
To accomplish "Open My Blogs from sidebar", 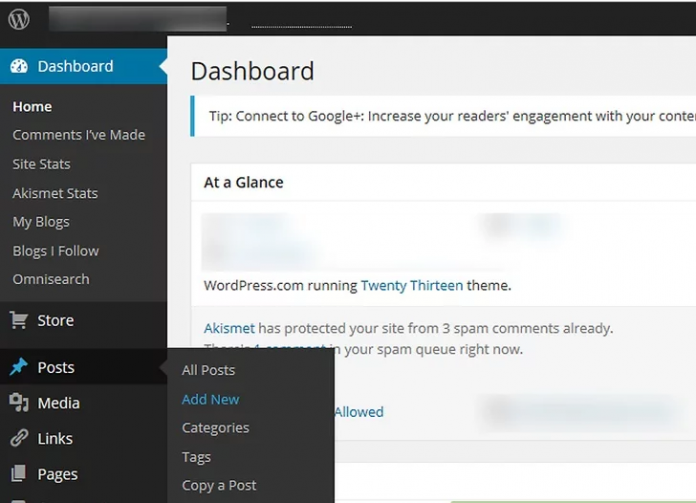I will (41, 222).
